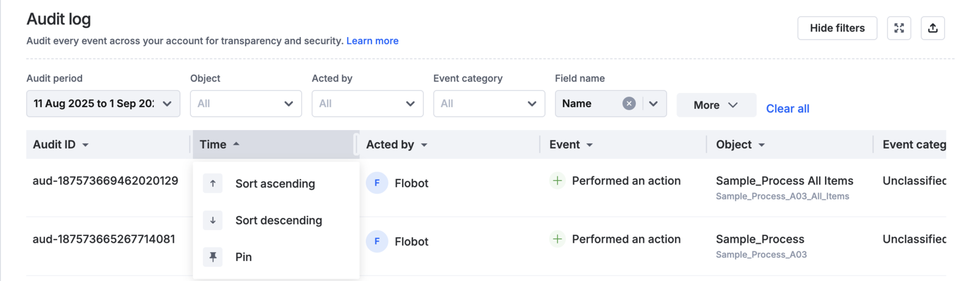
Task: Clear the Name field filter
Action: [x=628, y=103]
